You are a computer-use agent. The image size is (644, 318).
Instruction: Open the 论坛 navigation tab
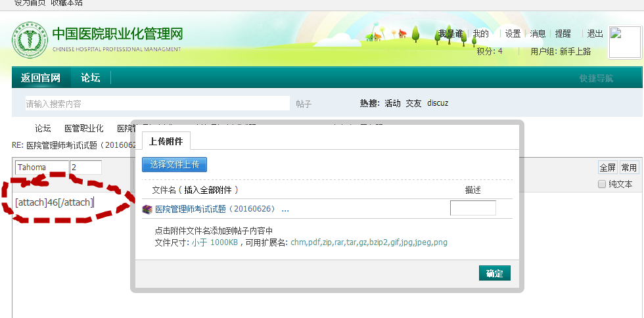[x=91, y=78]
